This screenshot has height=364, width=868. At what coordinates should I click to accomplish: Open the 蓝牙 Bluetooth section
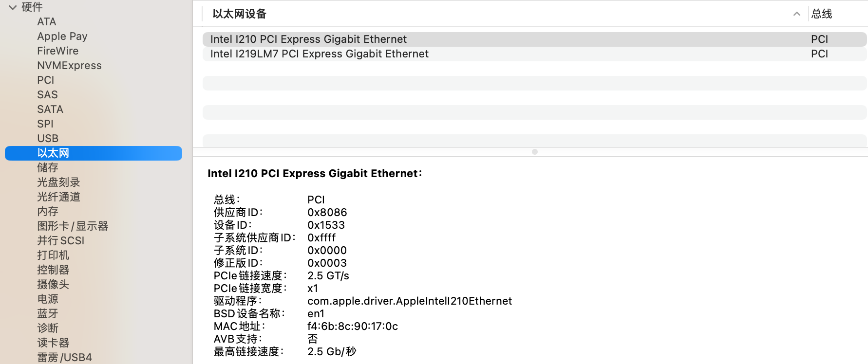tap(47, 313)
